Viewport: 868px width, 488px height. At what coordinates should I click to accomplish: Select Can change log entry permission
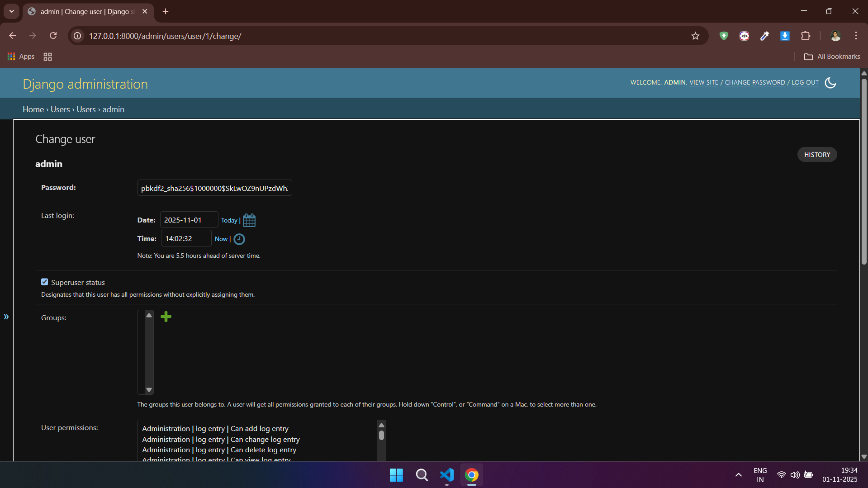pyautogui.click(x=221, y=440)
